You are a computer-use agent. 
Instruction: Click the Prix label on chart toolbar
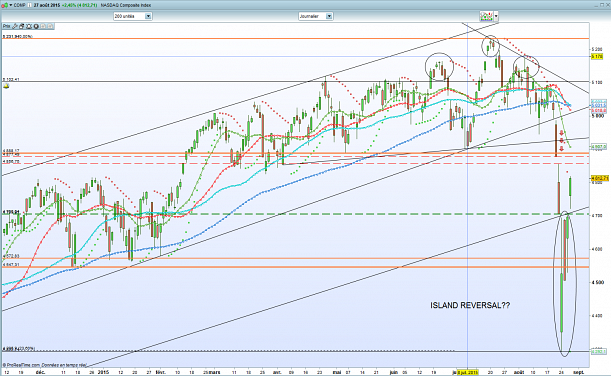(x=6, y=26)
